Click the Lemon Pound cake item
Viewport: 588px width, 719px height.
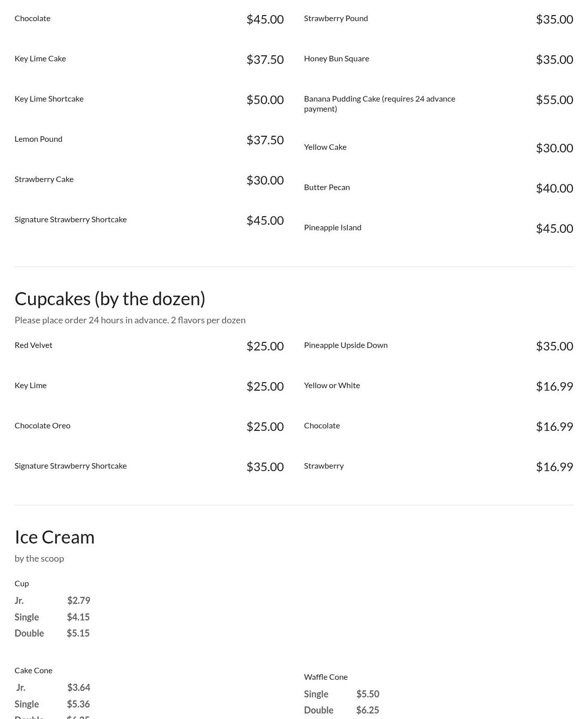[x=38, y=139]
